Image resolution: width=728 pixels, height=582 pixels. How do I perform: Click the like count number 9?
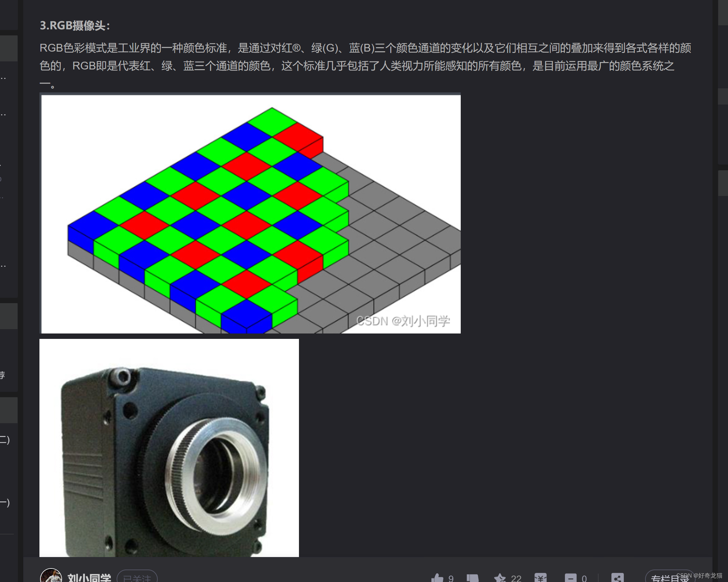pos(451,578)
